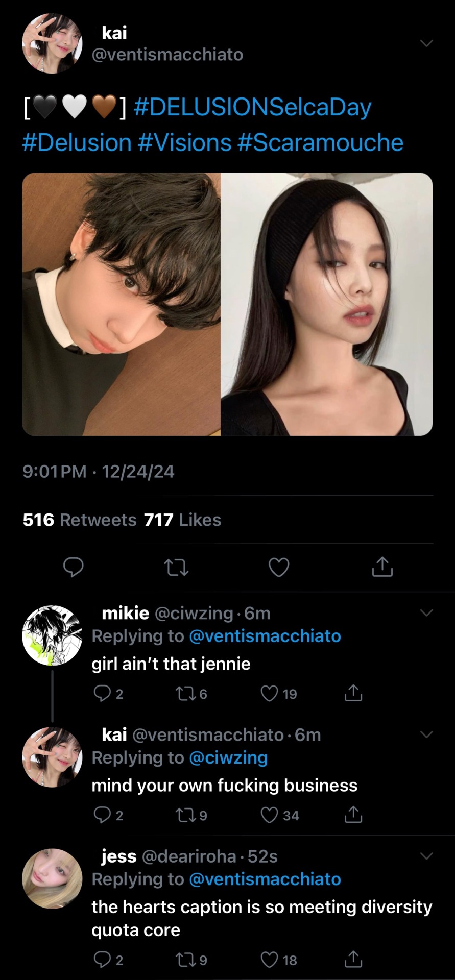The image size is (455, 980).
Task: Like kai's 'mind your own business' reply
Action: click(270, 815)
